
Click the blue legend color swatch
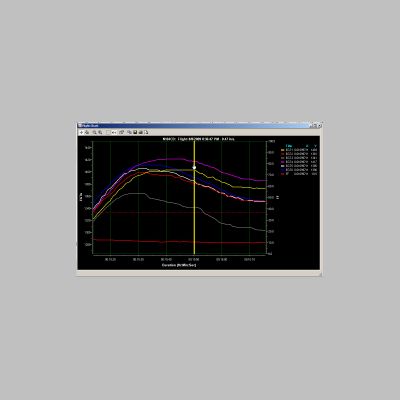[283, 170]
